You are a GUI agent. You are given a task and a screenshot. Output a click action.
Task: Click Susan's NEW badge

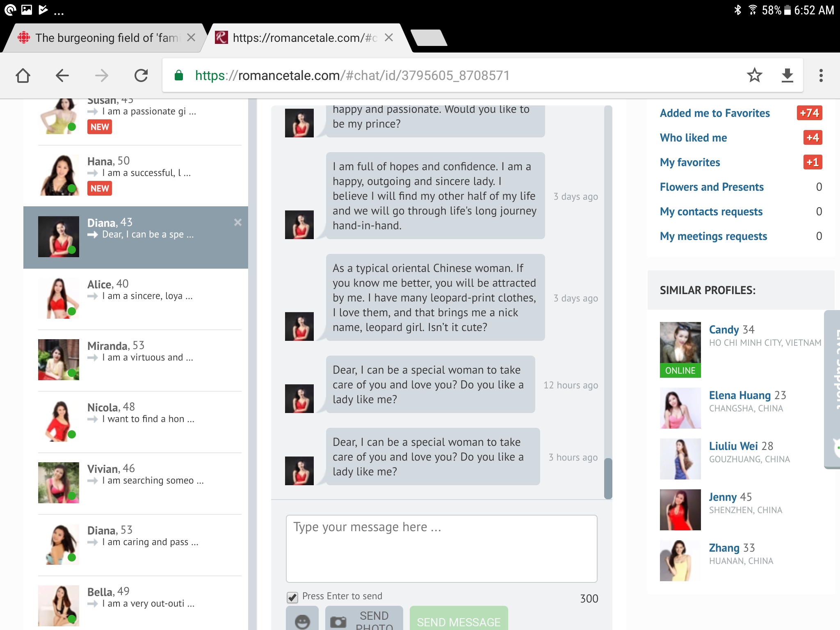[100, 127]
